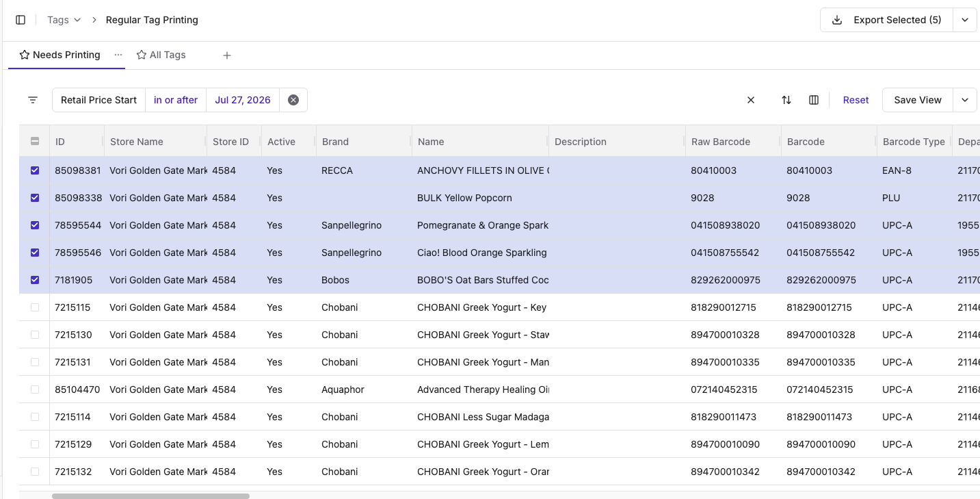Image resolution: width=980 pixels, height=499 pixels.
Task: Click Export Selected (5) button
Action: pyautogui.click(x=887, y=20)
